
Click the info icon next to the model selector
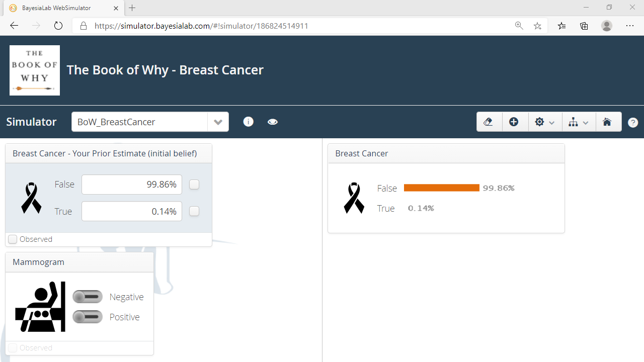pos(248,122)
